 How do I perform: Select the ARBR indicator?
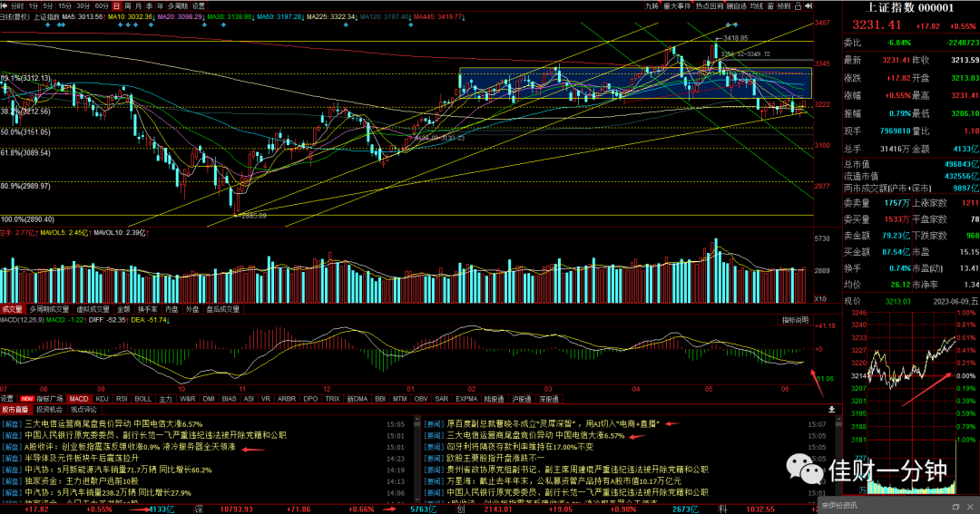click(x=286, y=399)
